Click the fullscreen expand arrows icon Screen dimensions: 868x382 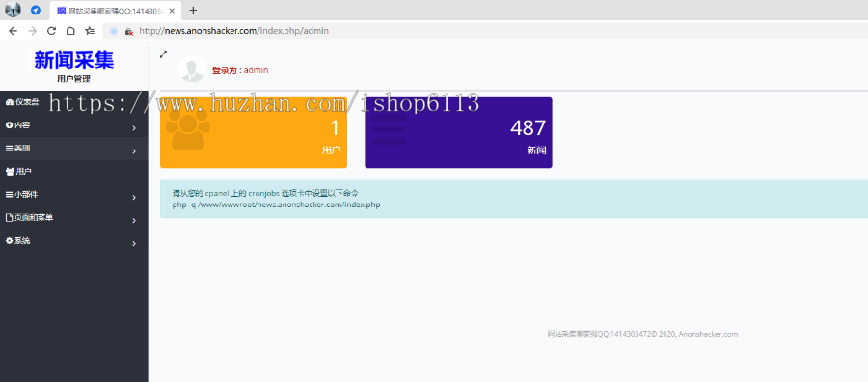point(163,54)
